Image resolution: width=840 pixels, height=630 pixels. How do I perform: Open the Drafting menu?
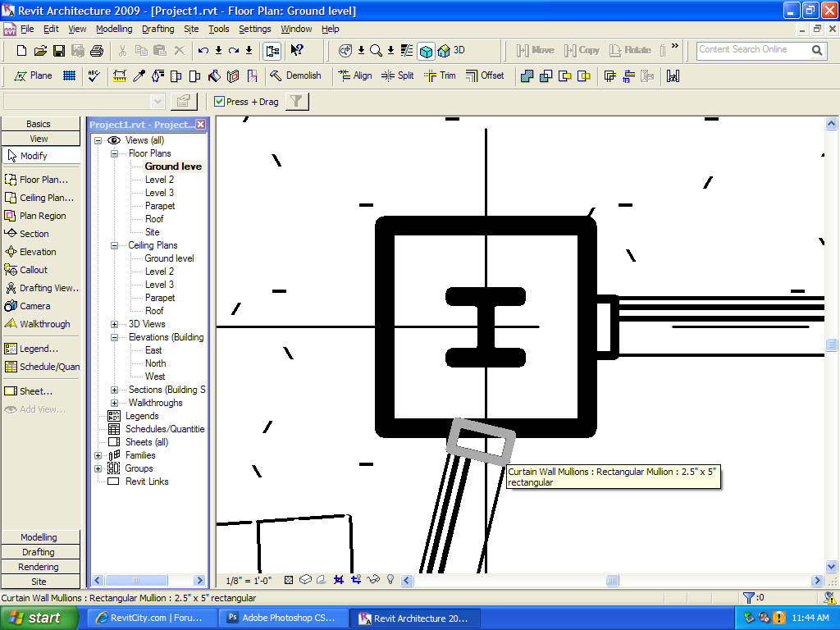click(x=157, y=29)
